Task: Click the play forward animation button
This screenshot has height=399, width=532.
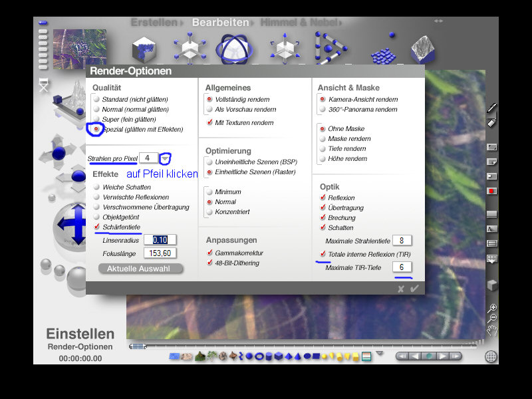Action: click(x=442, y=356)
